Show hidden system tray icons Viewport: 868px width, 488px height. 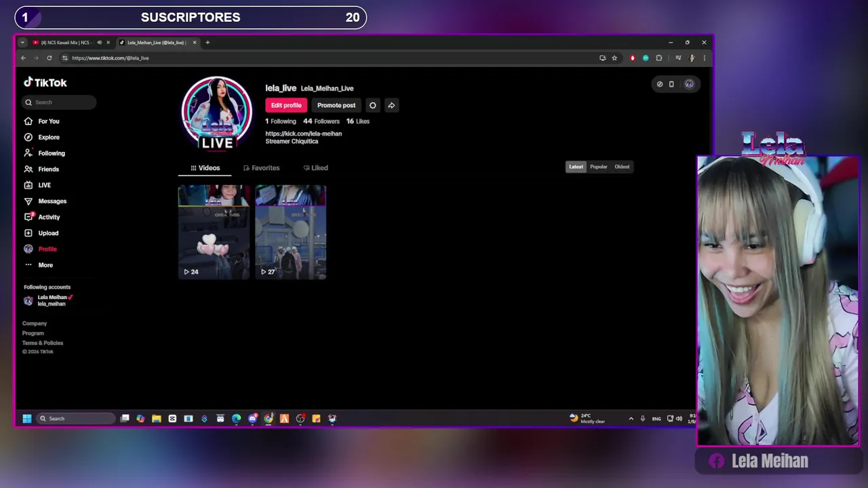(631, 419)
